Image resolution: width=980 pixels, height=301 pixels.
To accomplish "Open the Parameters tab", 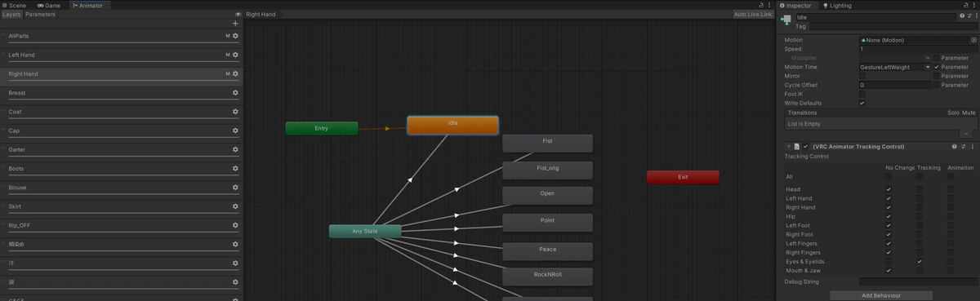I will pos(40,15).
